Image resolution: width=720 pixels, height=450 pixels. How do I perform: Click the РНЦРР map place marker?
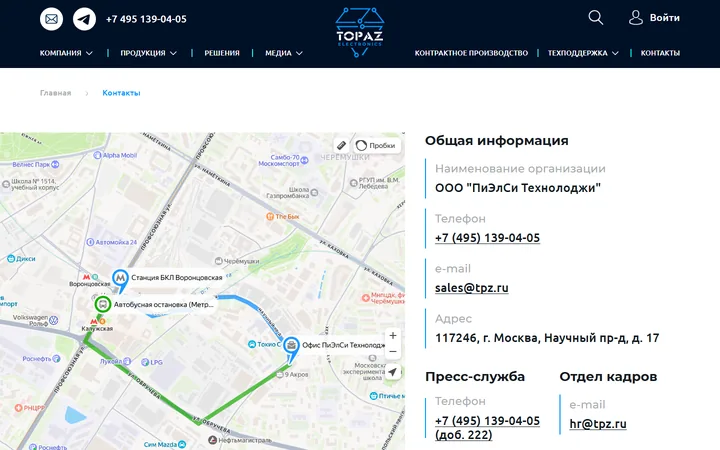click(29, 407)
